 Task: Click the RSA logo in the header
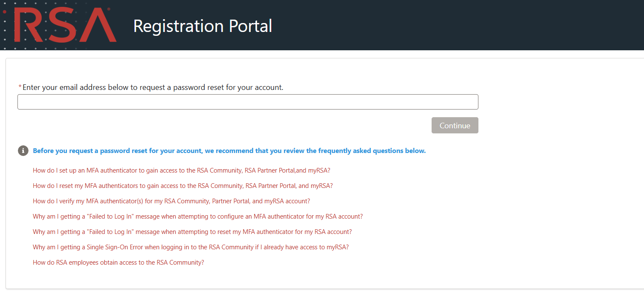click(65, 25)
